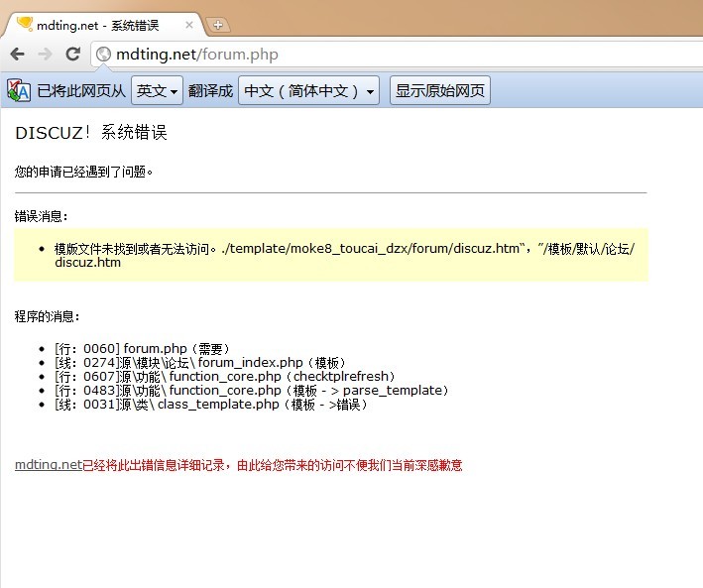Open the mdting.net link at bottom
Viewport: 703px width, 588px height.
pyautogui.click(x=49, y=465)
